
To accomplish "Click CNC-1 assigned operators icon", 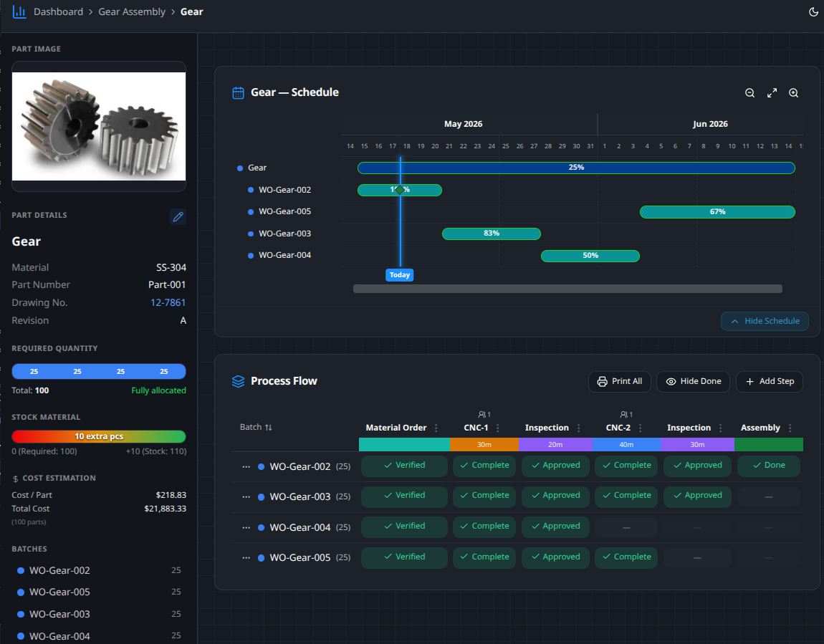I will 484,415.
